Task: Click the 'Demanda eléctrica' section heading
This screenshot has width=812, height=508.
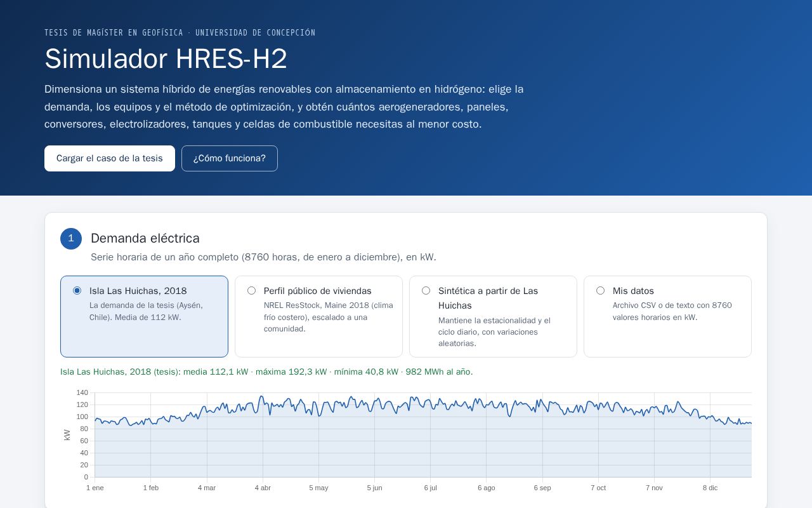Action: (x=145, y=238)
